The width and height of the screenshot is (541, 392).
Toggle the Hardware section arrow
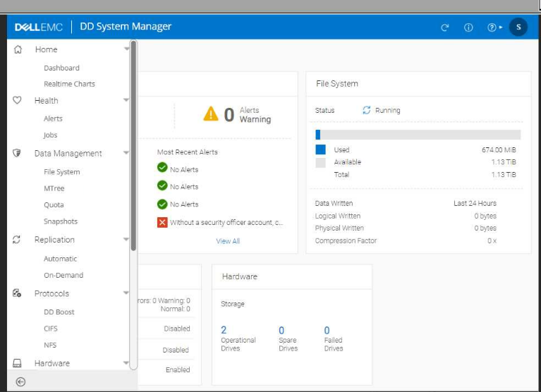[x=126, y=362]
